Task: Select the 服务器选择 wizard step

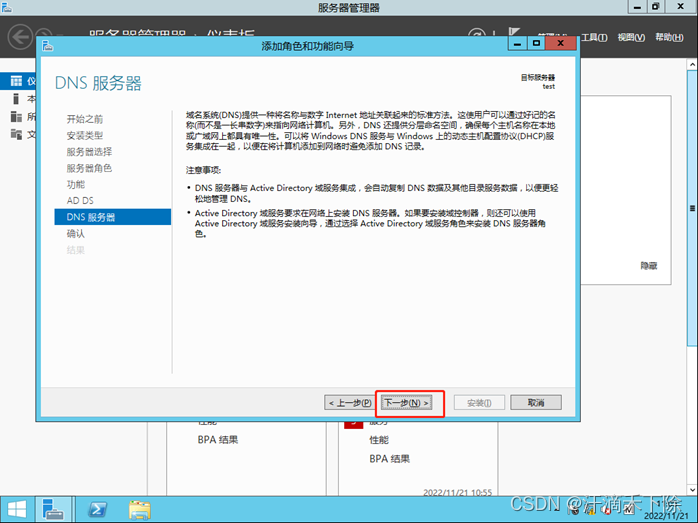Action: pyautogui.click(x=89, y=152)
